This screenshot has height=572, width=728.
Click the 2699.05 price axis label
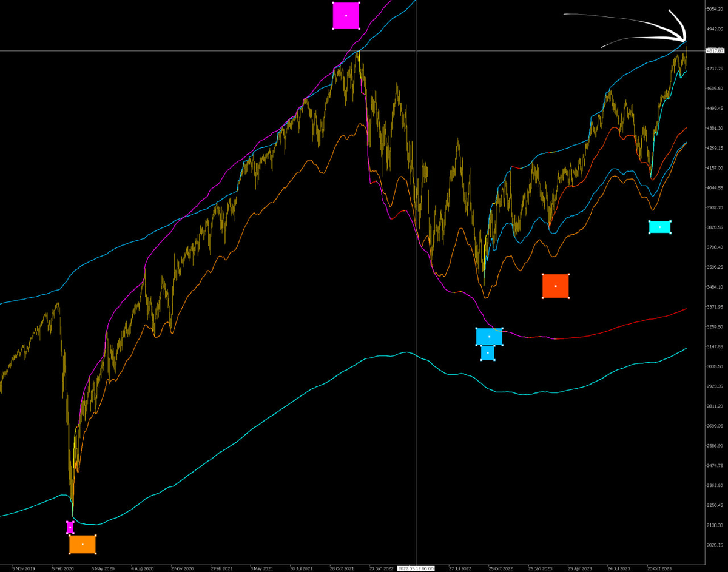[x=716, y=426]
